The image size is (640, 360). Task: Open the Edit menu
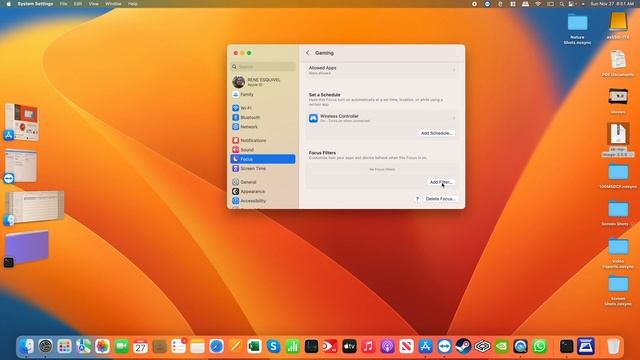78,4
